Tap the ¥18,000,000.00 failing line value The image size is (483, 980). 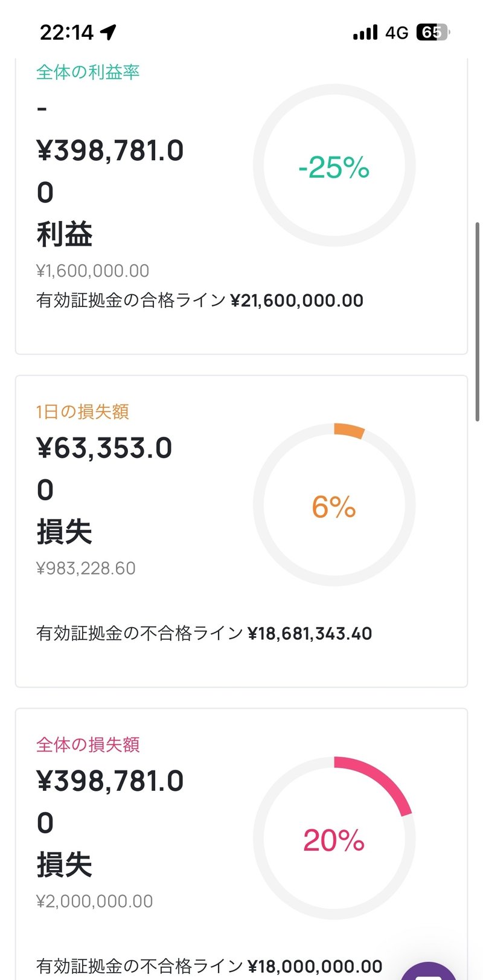(x=315, y=967)
